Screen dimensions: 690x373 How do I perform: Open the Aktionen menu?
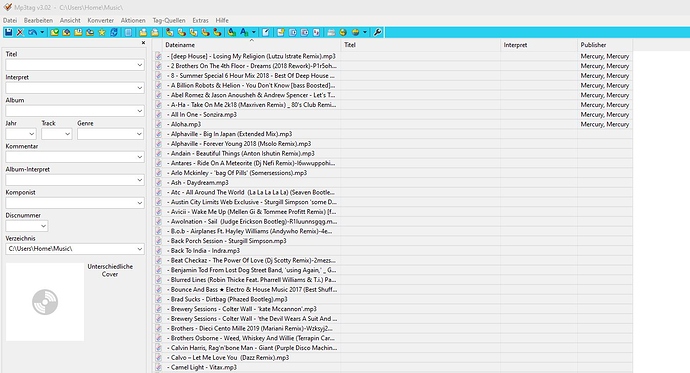pyautogui.click(x=133, y=20)
